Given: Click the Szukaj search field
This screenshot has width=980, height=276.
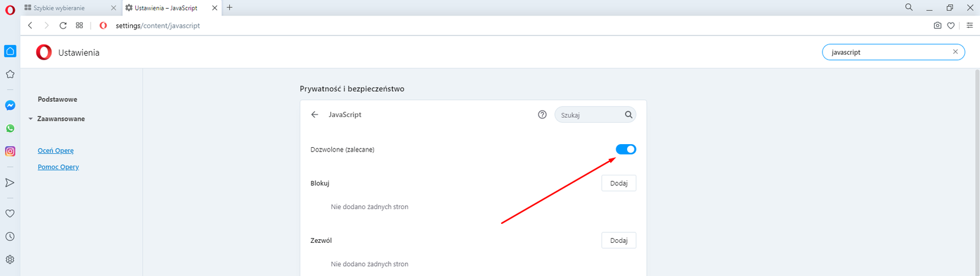Looking at the screenshot, I should 589,115.
